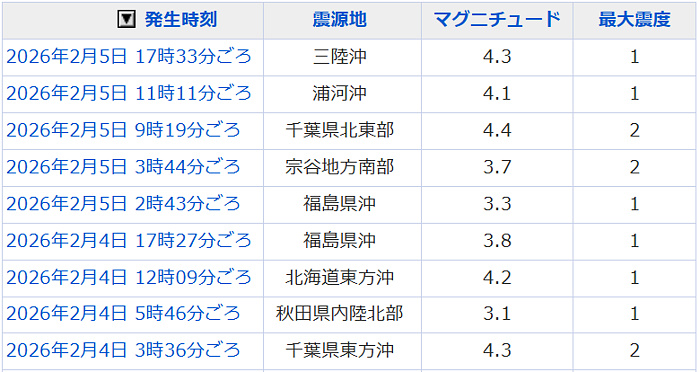The image size is (700, 372).
Task: Click magnitude 3.3 value
Action: [497, 204]
